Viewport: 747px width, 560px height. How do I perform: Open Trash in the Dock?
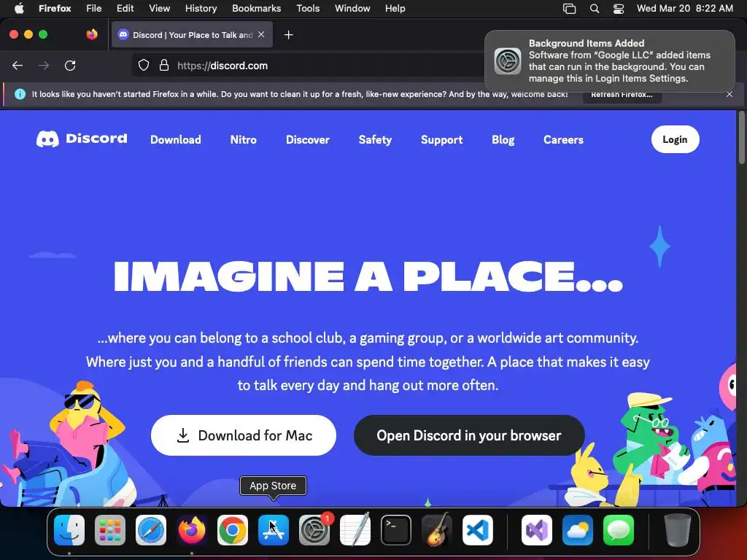[678, 530]
